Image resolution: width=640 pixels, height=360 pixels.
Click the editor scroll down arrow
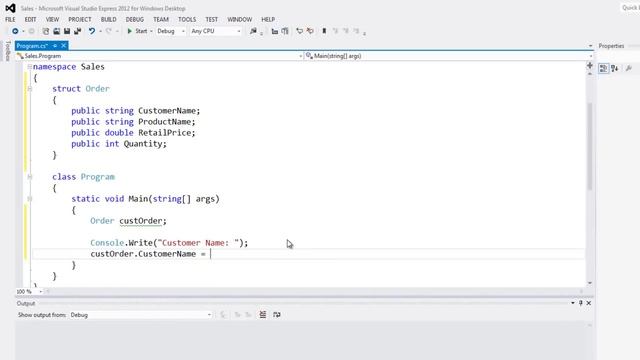click(x=590, y=283)
